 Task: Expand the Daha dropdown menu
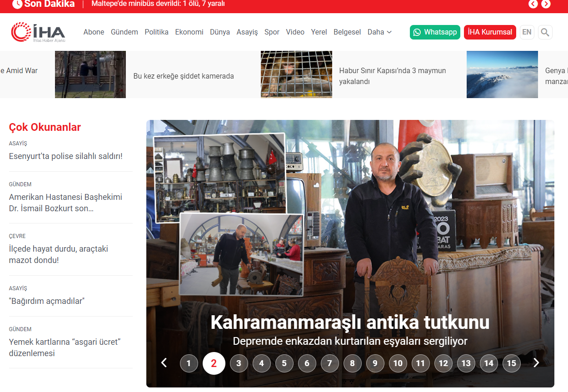(x=379, y=32)
